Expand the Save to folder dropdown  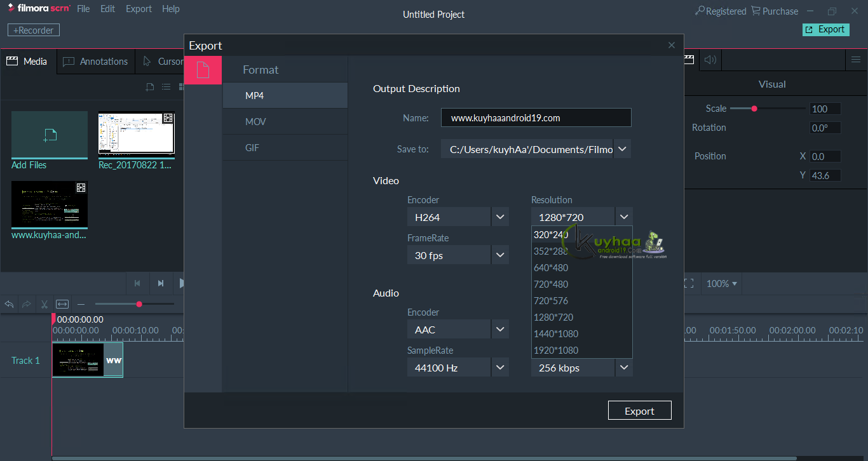click(x=623, y=149)
